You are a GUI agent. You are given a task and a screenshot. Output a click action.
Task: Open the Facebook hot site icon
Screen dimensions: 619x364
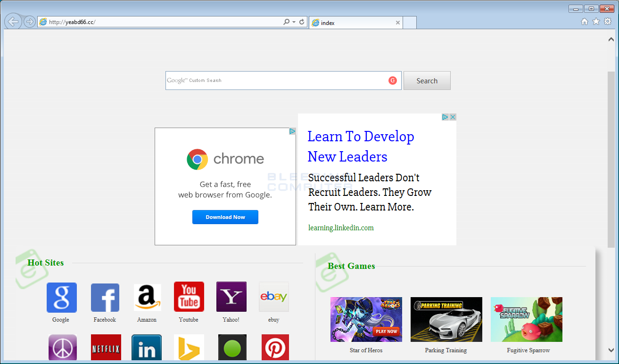point(105,298)
